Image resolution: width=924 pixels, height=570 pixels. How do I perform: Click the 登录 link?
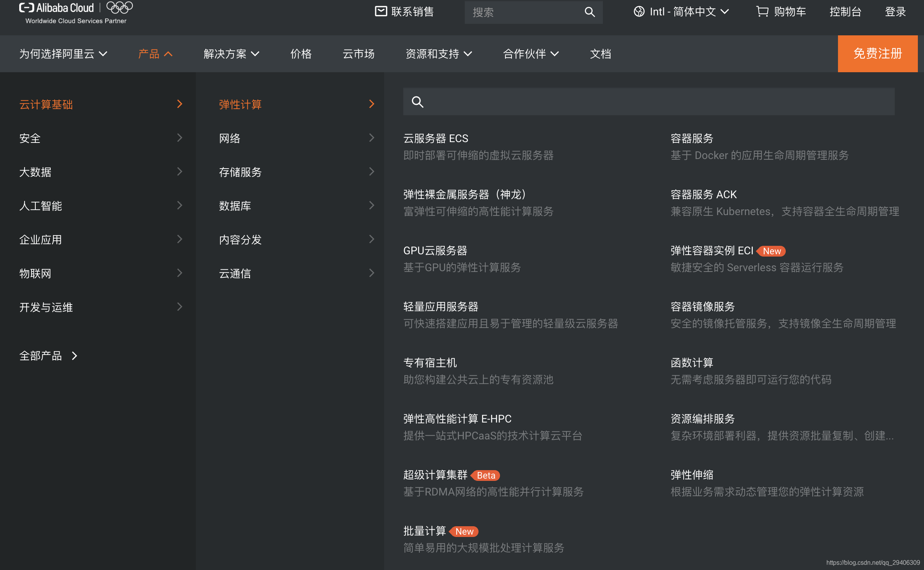pyautogui.click(x=896, y=12)
